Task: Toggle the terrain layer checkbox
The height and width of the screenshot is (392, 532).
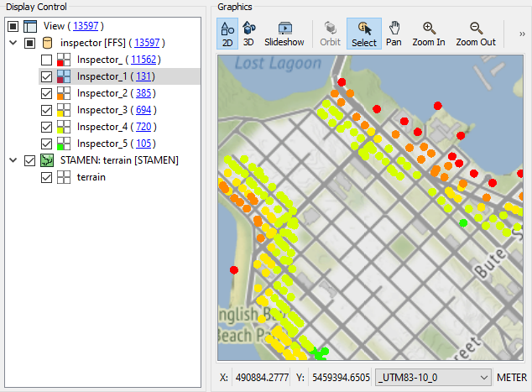Action: (x=47, y=177)
